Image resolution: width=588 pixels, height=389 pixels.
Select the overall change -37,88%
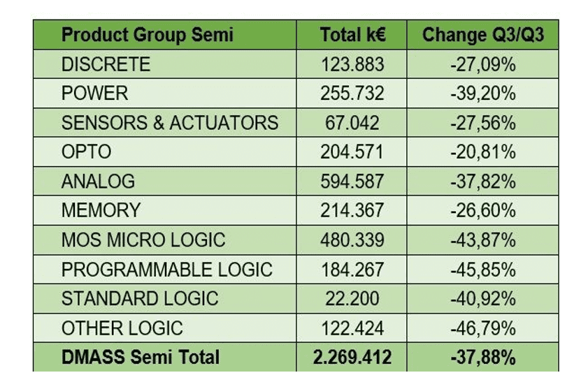click(483, 357)
